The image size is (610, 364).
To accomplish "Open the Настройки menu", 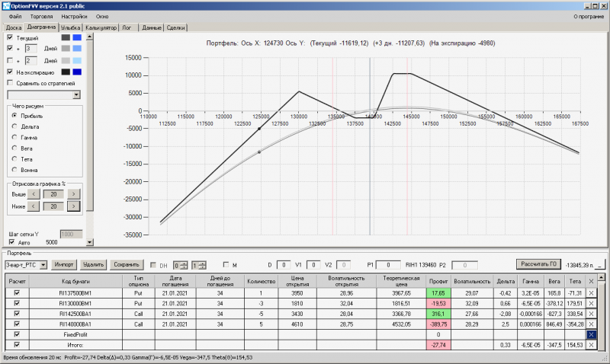I will pos(74,16).
